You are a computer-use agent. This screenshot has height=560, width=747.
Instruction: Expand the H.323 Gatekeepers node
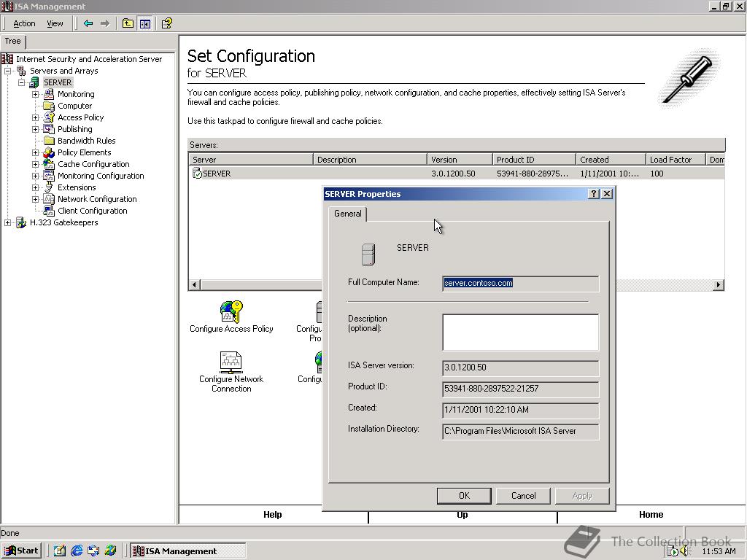coord(7,222)
